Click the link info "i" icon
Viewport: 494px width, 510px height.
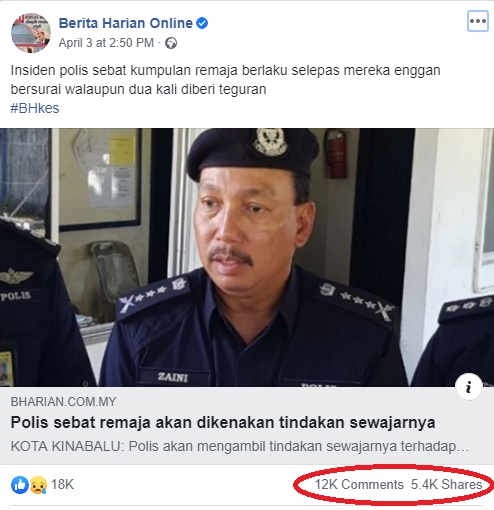[x=469, y=387]
